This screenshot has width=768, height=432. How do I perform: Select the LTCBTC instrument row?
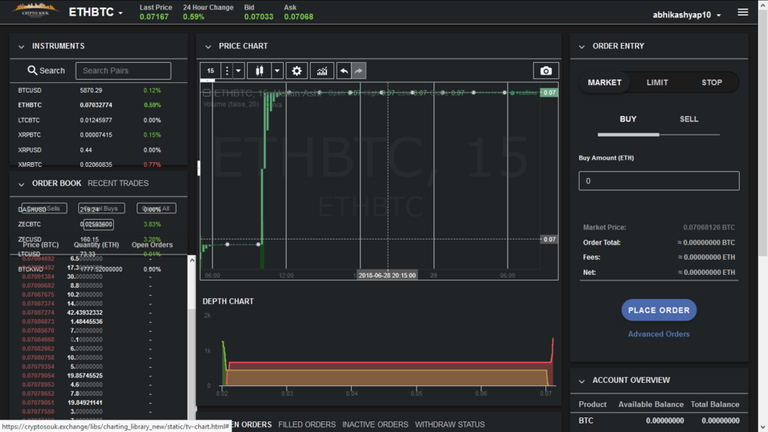[98, 120]
